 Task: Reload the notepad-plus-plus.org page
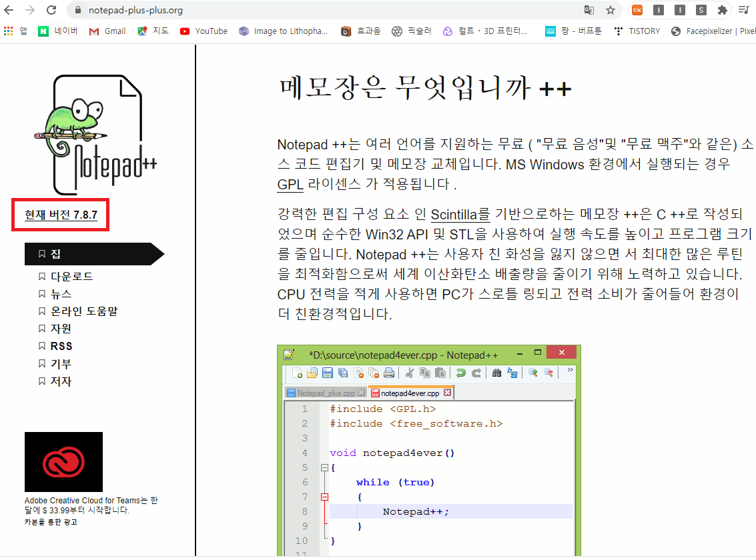point(51,10)
